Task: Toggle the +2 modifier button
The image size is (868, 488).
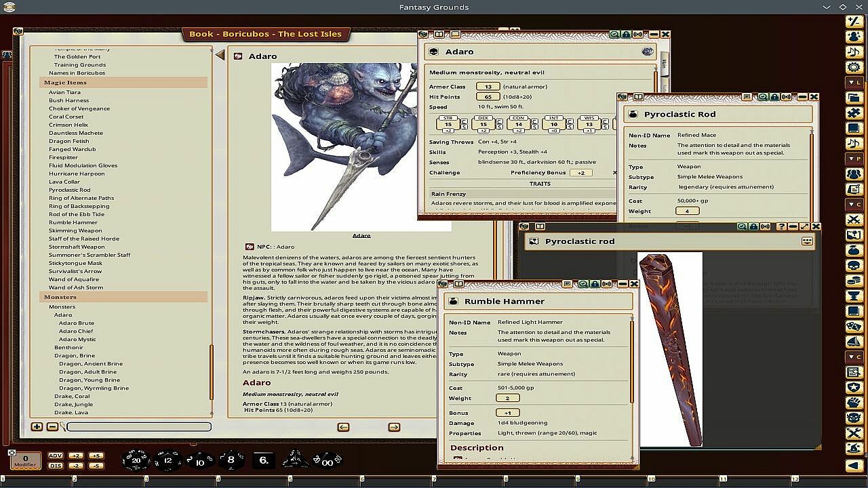Action: click(76, 456)
